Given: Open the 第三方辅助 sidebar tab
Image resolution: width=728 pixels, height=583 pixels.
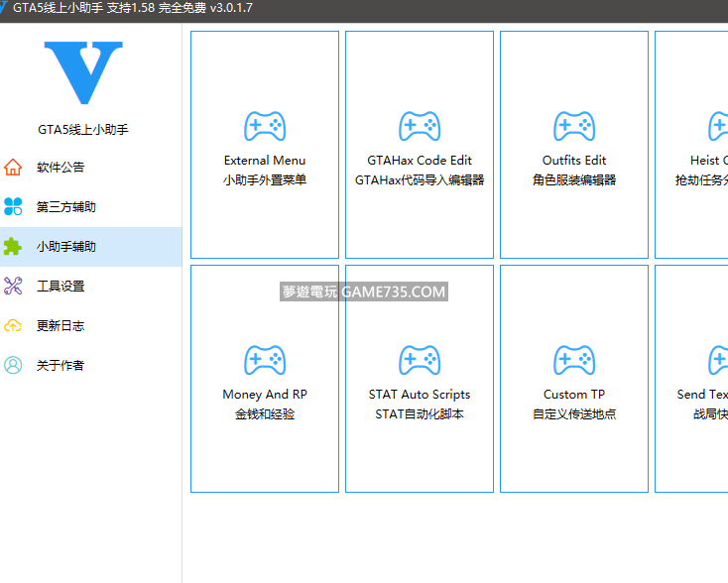Looking at the screenshot, I should tap(66, 207).
